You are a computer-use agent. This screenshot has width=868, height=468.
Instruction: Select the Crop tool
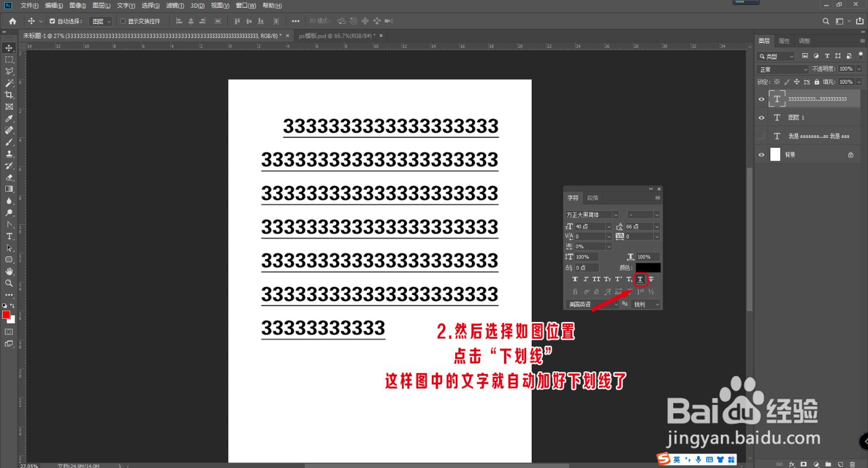pos(9,95)
